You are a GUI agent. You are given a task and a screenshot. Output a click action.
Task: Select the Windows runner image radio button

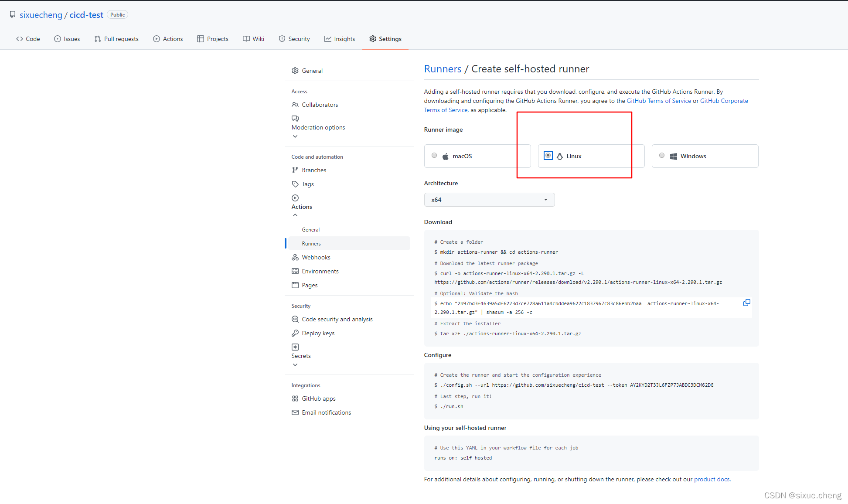click(662, 156)
